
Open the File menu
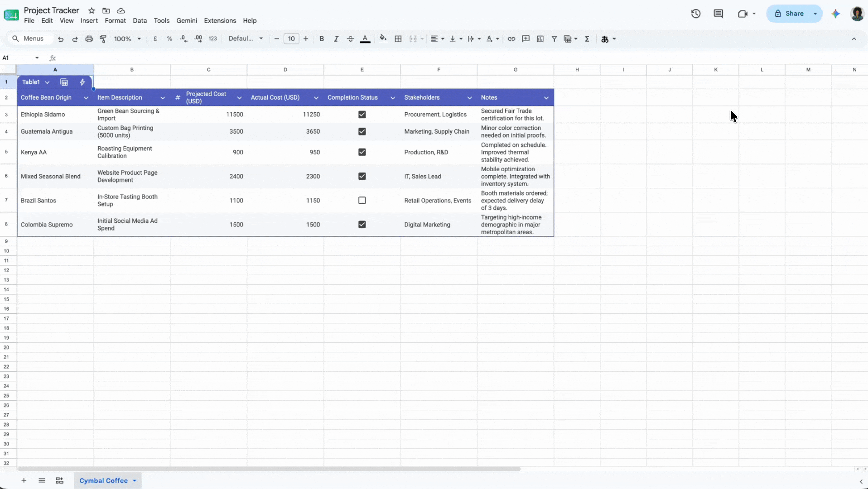[x=29, y=21]
